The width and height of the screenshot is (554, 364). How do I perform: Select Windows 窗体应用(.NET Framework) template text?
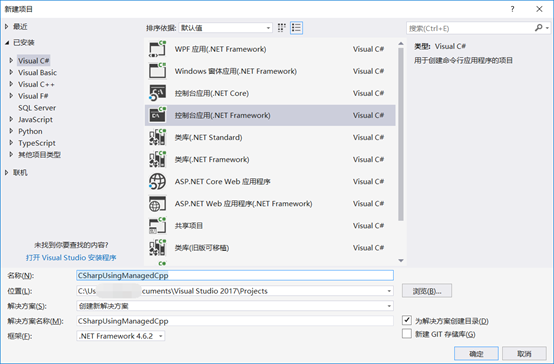[x=236, y=71]
